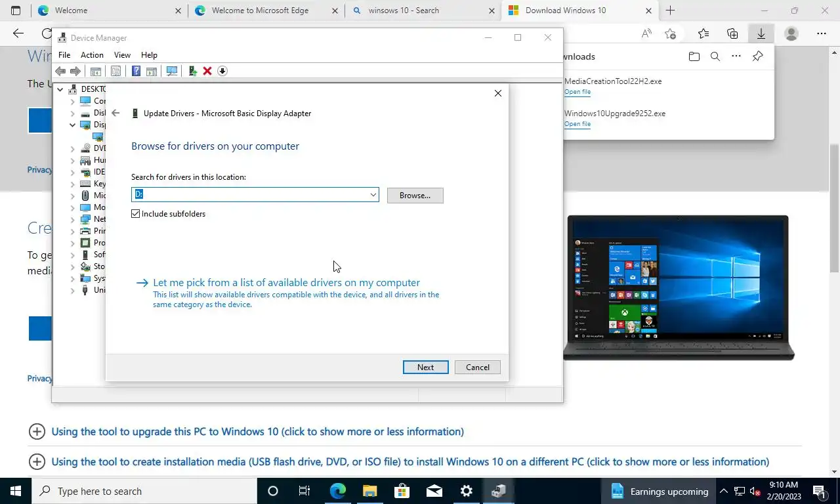Close the Update Drivers dialog

(498, 93)
